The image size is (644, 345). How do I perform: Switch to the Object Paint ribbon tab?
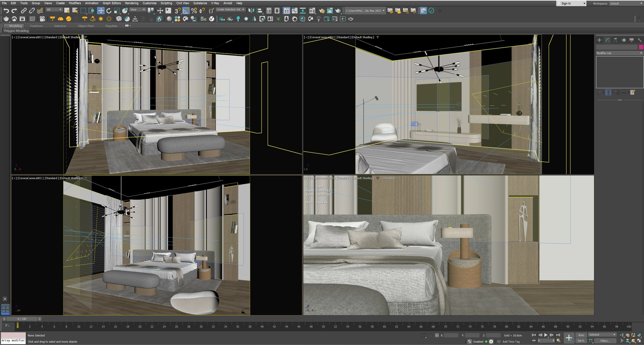pos(86,26)
